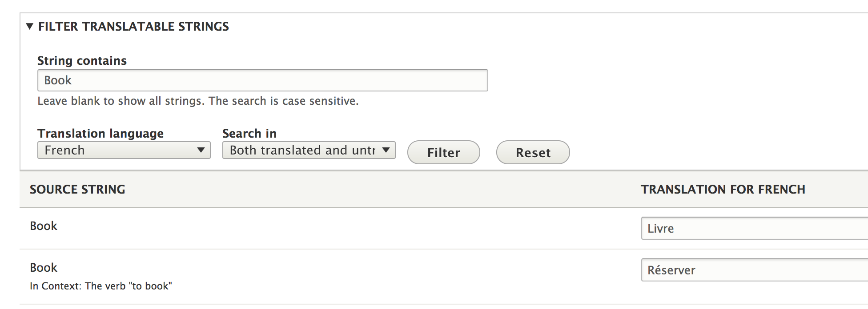Viewport: 868px width, 309px height.
Task: Focus the String contains text field
Action: [x=262, y=80]
